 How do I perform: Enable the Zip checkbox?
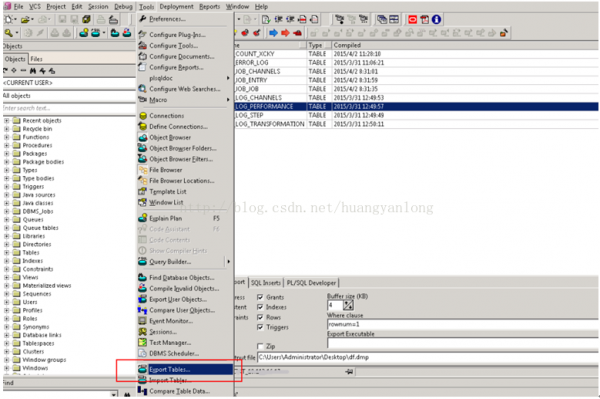click(260, 346)
